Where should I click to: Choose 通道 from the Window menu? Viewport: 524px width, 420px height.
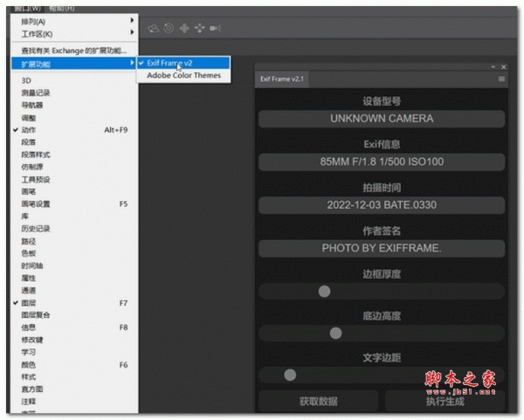[74, 291]
